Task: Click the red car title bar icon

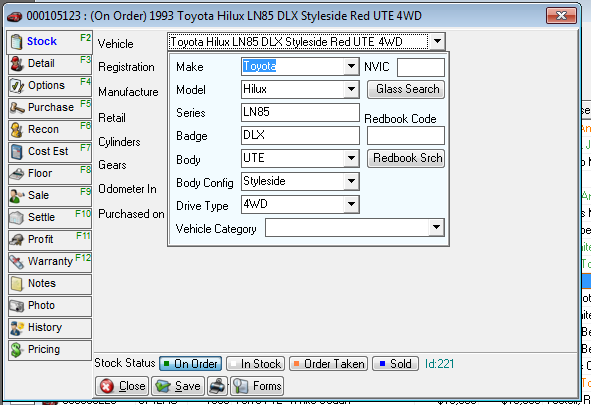Action: [15, 17]
